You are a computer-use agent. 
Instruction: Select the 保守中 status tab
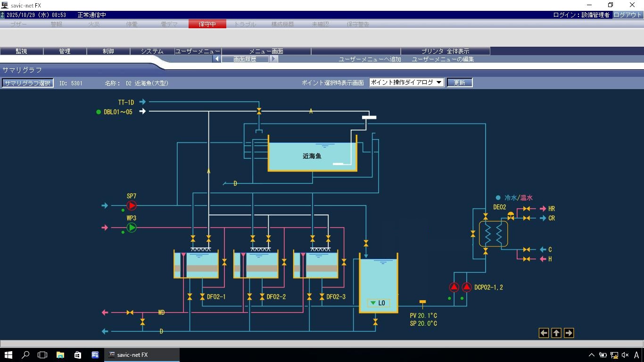point(207,24)
